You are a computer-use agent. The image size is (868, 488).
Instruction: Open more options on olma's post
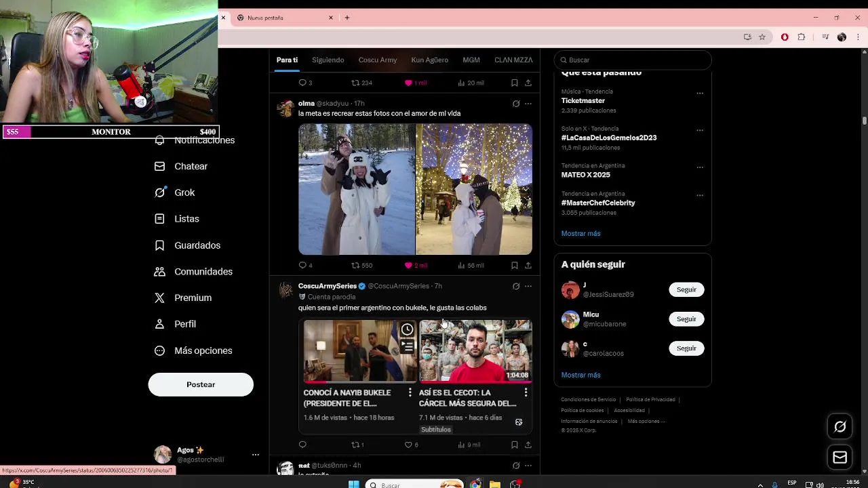coord(528,104)
